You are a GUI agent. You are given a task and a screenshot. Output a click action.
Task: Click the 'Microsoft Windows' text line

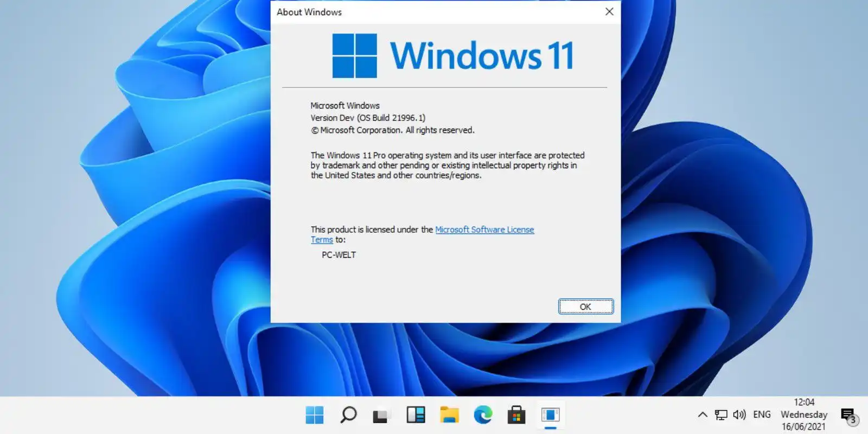(345, 106)
